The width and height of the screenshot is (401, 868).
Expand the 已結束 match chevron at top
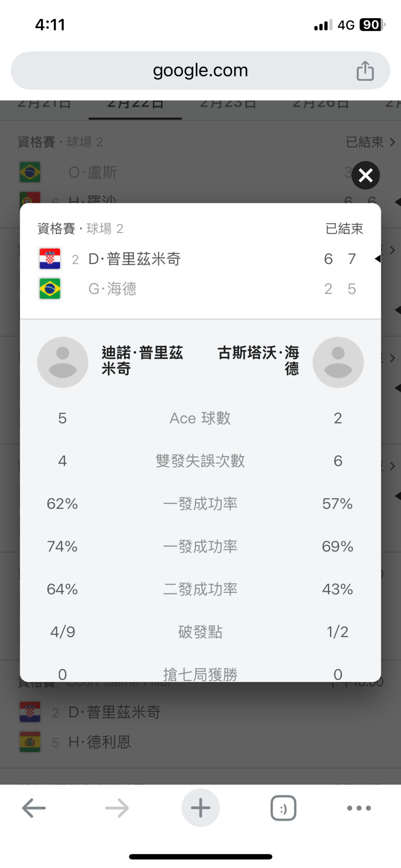[x=392, y=142]
